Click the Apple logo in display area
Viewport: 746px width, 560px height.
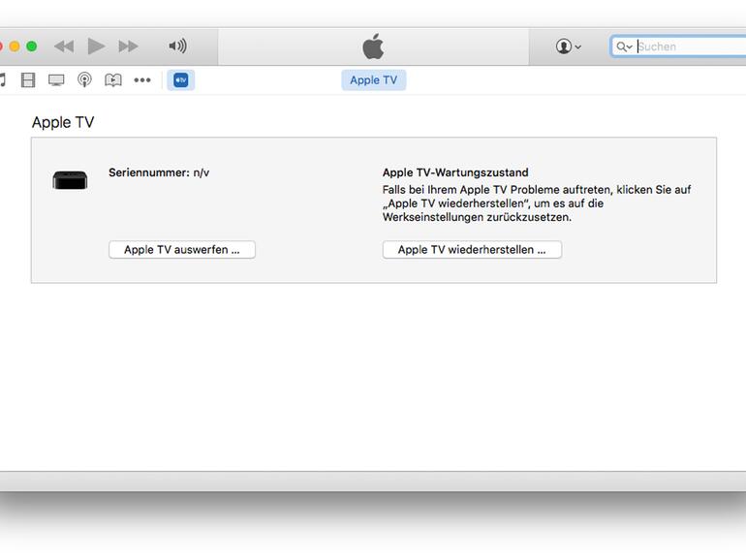click(373, 47)
